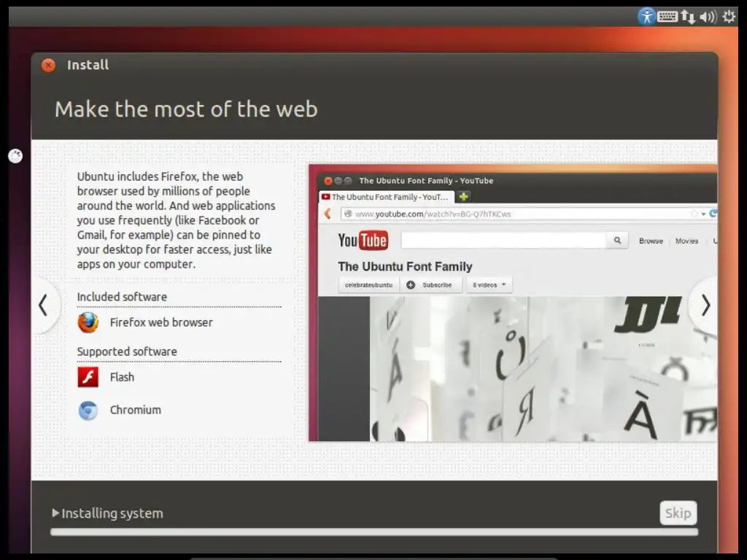Screen dimensions: 747x560
Task: Click the 'Included software' heading
Action: click(122, 297)
